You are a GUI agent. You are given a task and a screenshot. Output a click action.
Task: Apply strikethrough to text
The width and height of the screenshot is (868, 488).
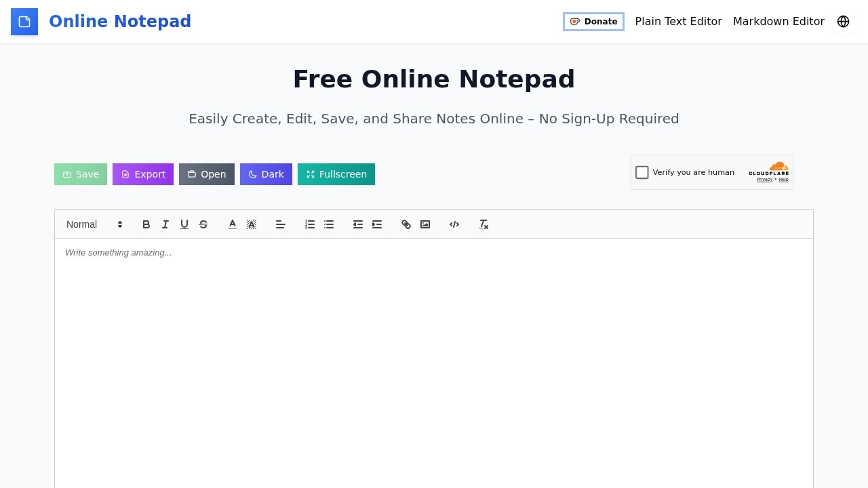tap(203, 224)
